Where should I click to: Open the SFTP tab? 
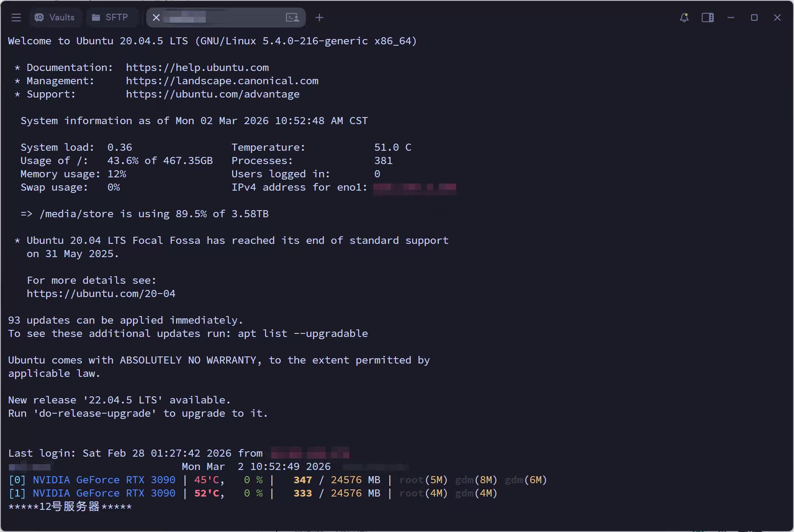coord(110,18)
